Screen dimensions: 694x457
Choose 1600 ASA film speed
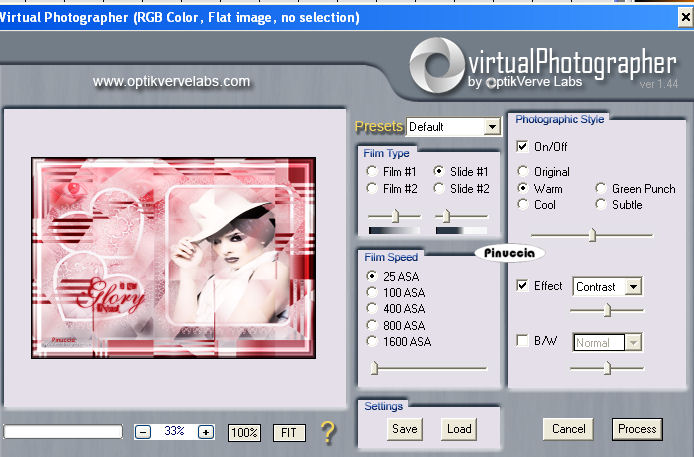[372, 341]
